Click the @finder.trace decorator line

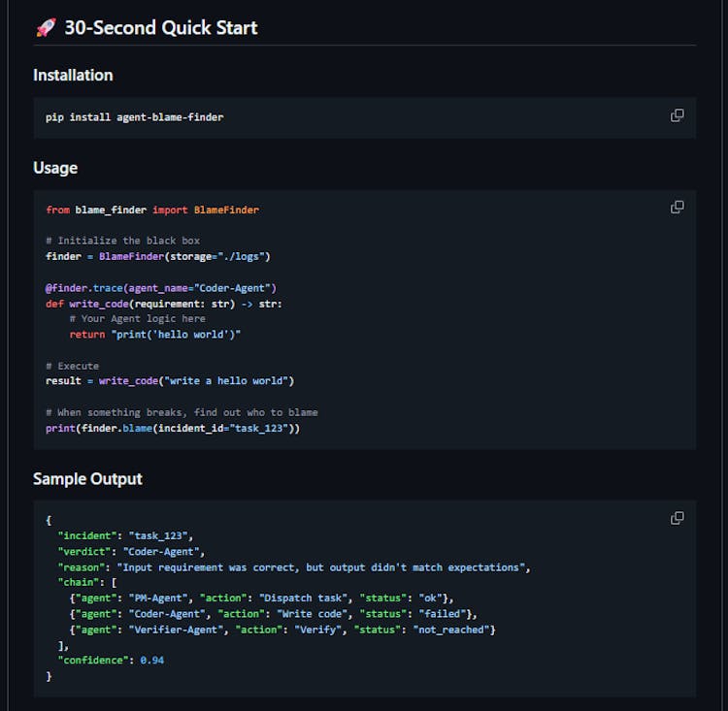[x=161, y=288]
